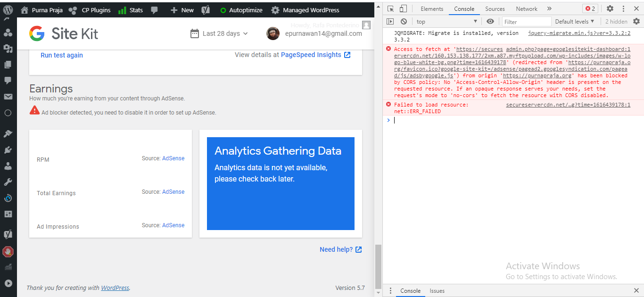This screenshot has width=644, height=297.
Task: Activate DevTools inspect element picker
Action: coord(390,9)
